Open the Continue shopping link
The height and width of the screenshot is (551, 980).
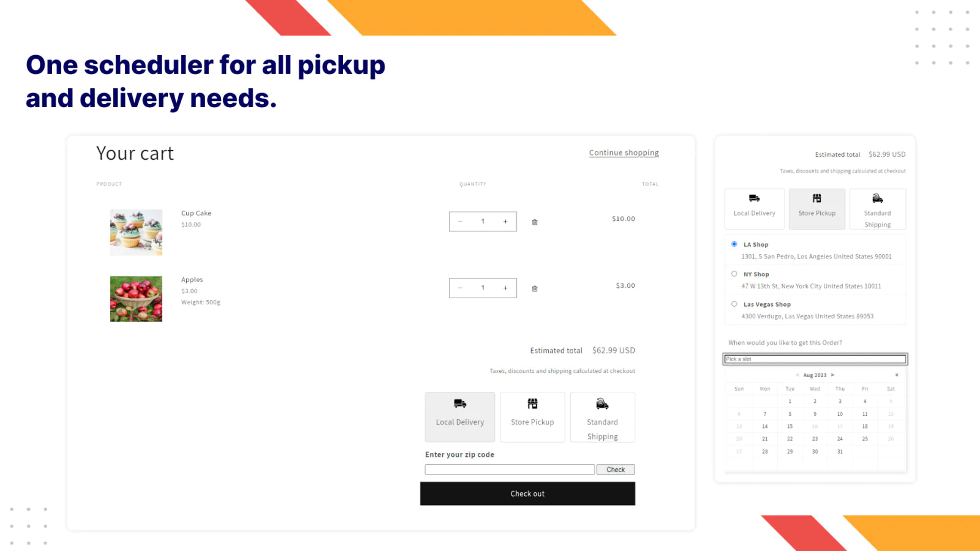tap(624, 152)
